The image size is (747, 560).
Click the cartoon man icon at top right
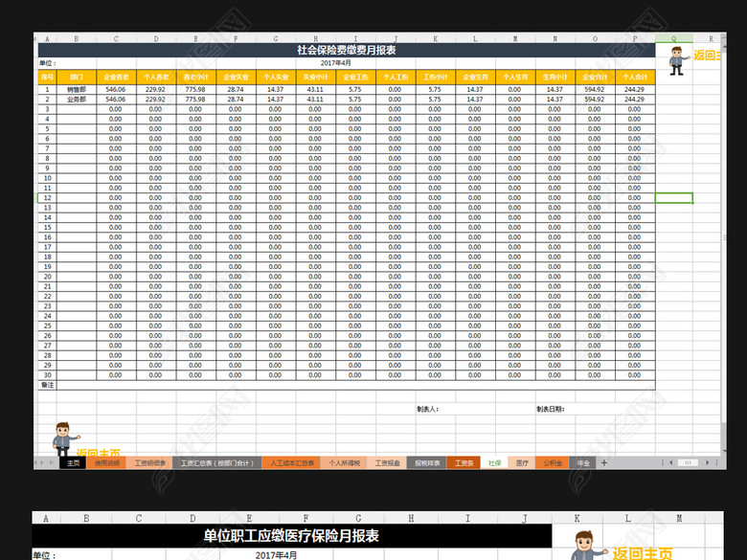pyautogui.click(x=678, y=62)
